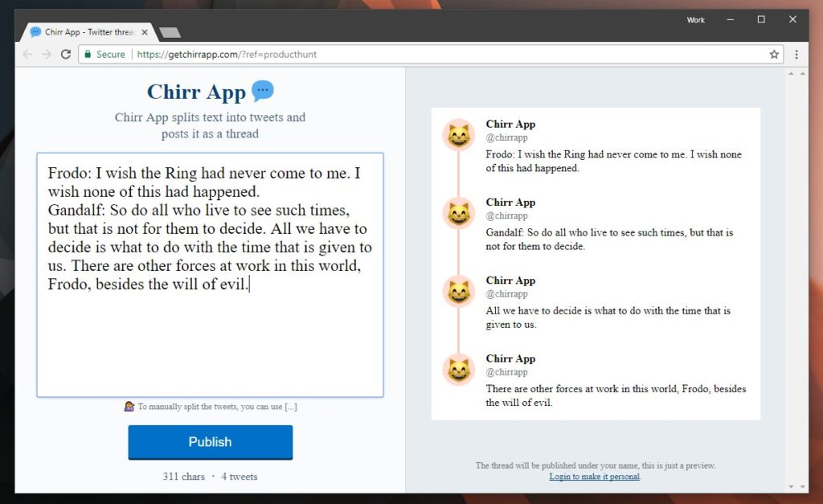Click the shrugging emoji beside the split hint

[129, 407]
